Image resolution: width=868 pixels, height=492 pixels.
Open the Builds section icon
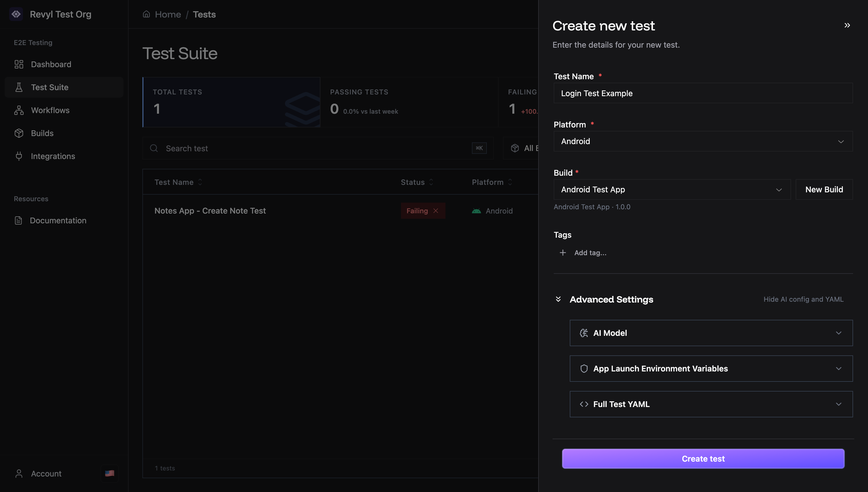pos(19,133)
